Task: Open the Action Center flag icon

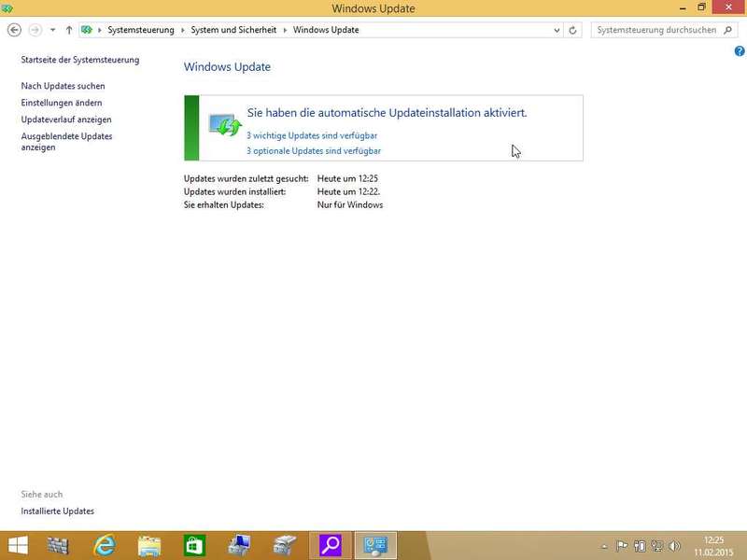Action: 621,546
